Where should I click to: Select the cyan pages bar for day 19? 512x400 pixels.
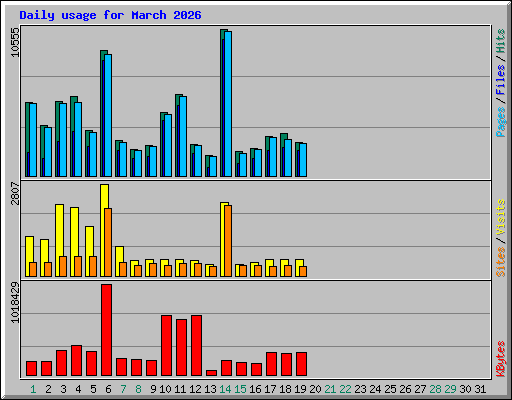[x=303, y=160]
